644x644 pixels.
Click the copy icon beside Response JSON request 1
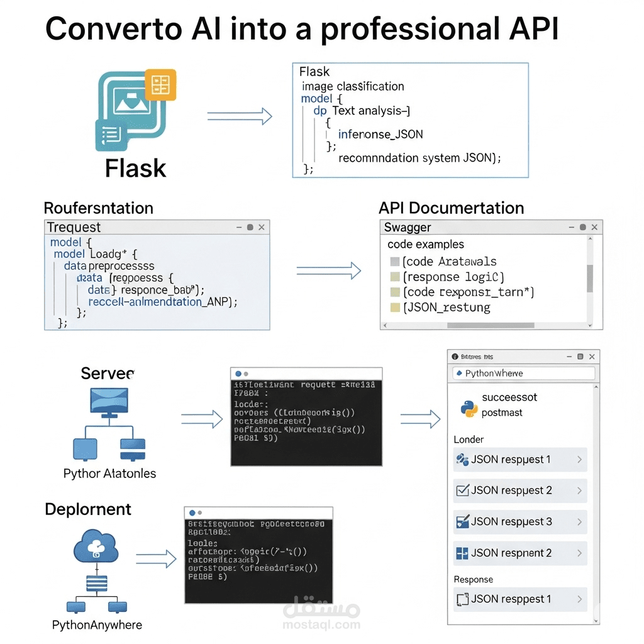[x=464, y=599]
